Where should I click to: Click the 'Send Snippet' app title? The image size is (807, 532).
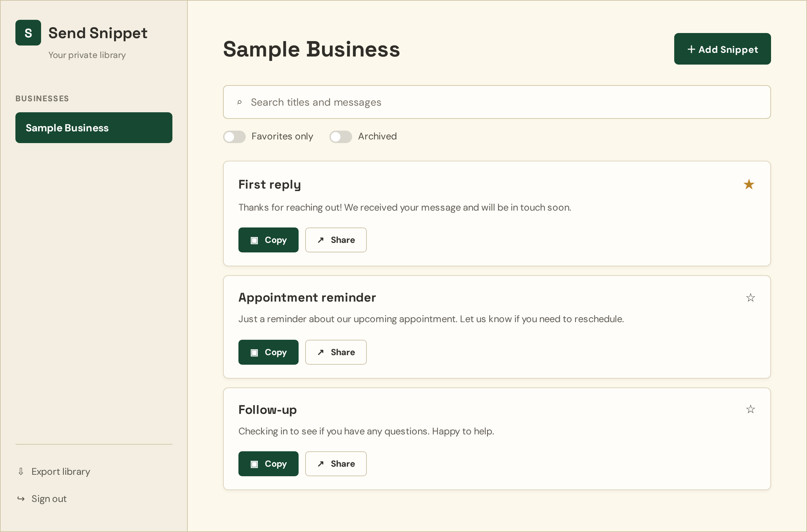click(x=98, y=33)
